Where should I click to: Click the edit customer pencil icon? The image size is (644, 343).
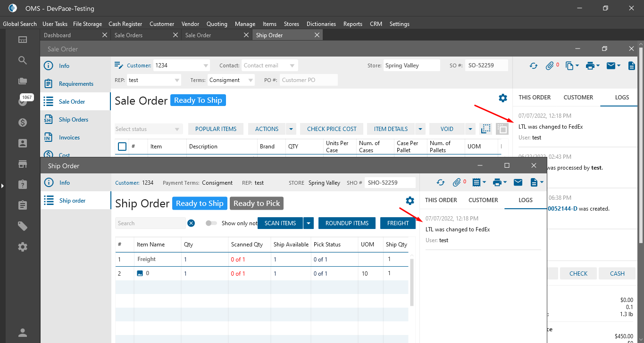(x=119, y=65)
